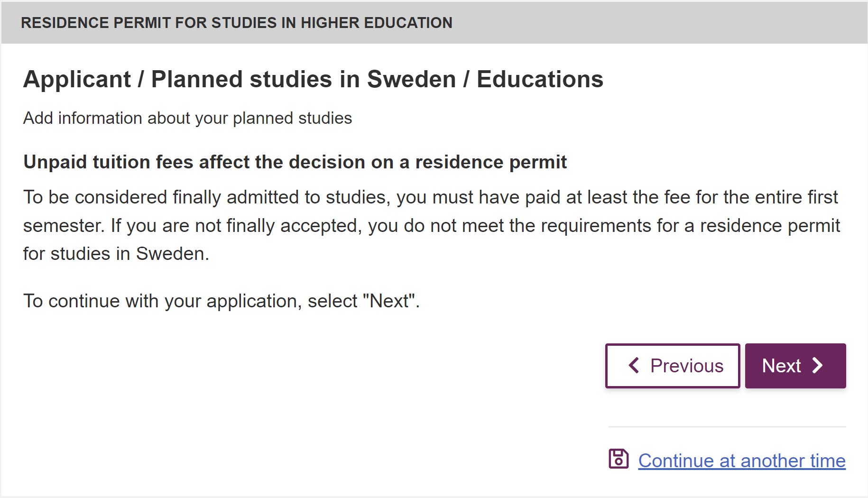Click the right chevron in Next button
The height and width of the screenshot is (498, 868).
pos(817,365)
